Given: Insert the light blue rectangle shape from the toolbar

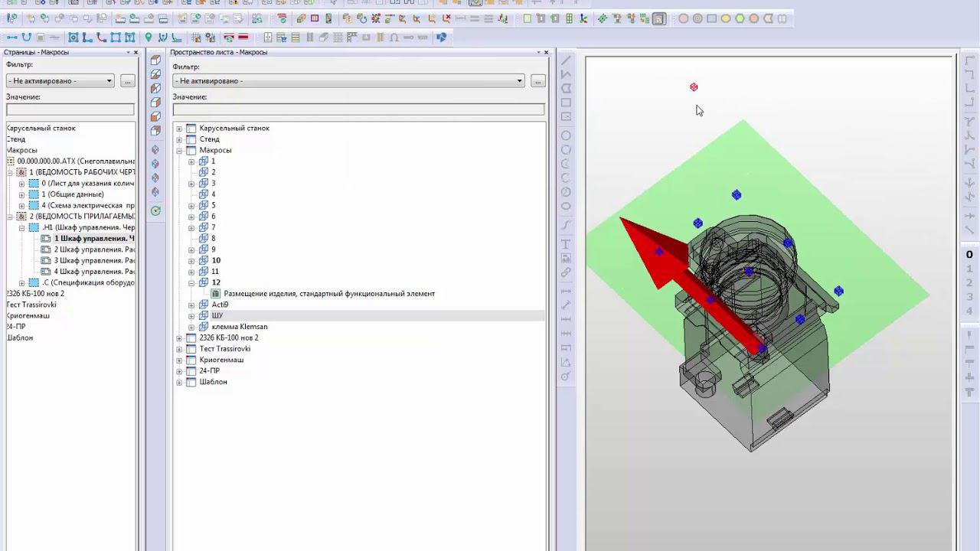Looking at the screenshot, I should (x=711, y=18).
